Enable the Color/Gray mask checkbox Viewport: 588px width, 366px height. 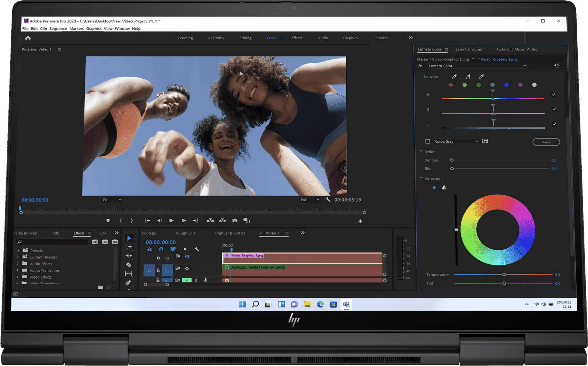428,141
